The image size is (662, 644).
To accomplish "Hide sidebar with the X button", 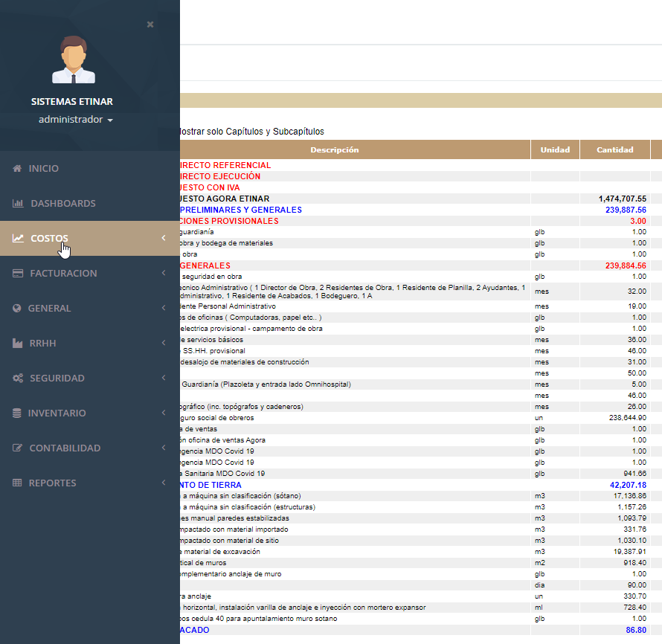I will click(150, 25).
